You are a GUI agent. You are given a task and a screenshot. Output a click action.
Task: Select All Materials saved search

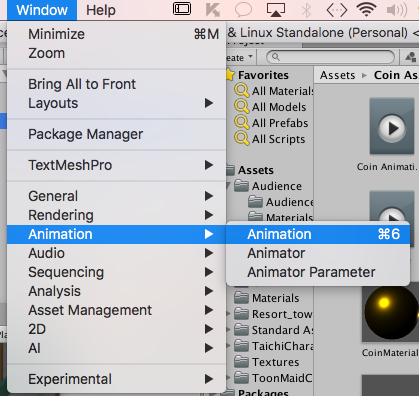pyautogui.click(x=274, y=91)
